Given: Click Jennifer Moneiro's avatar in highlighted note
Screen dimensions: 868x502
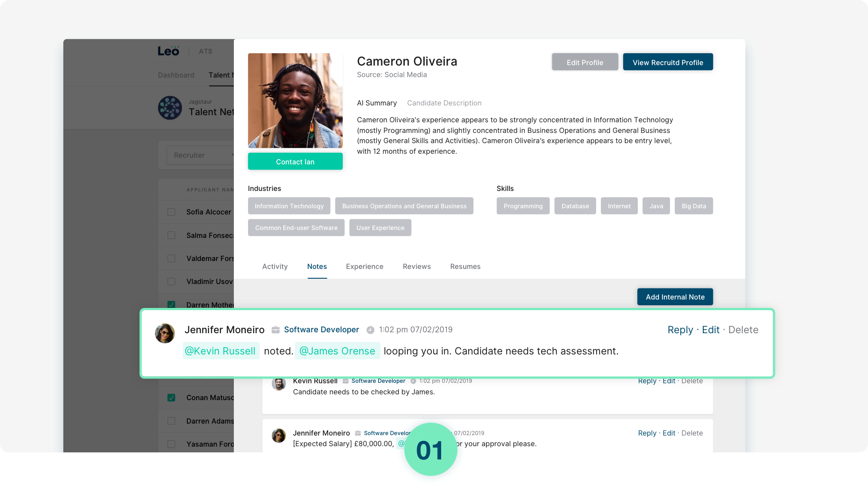Looking at the screenshot, I should click(165, 333).
